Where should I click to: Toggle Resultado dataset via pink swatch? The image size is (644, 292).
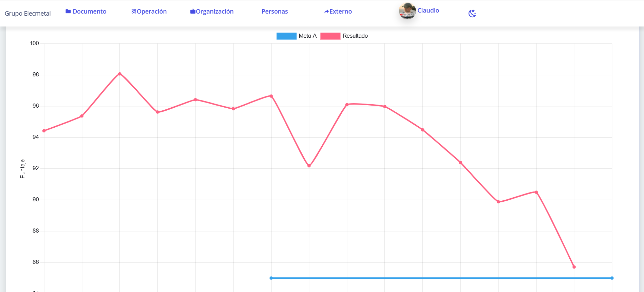[330, 36]
